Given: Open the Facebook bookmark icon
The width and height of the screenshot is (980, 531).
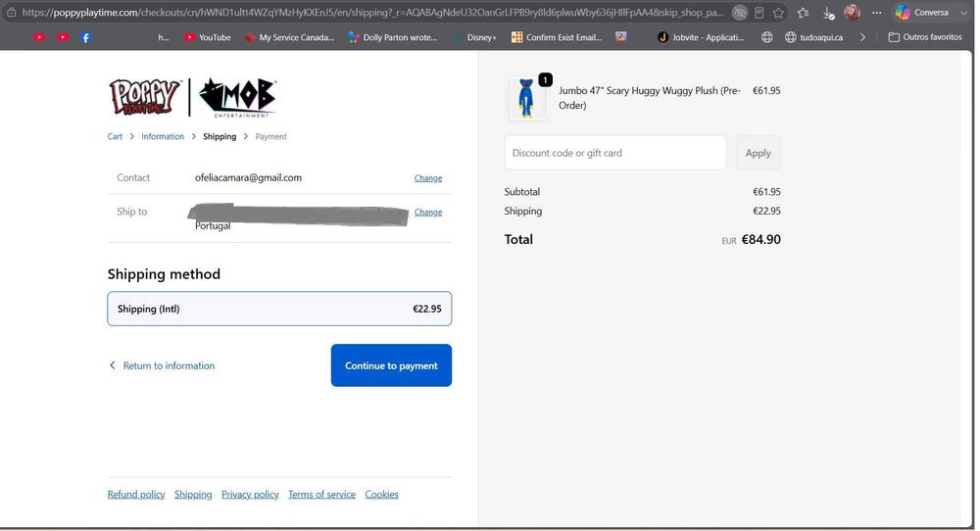Looking at the screenshot, I should (x=86, y=37).
